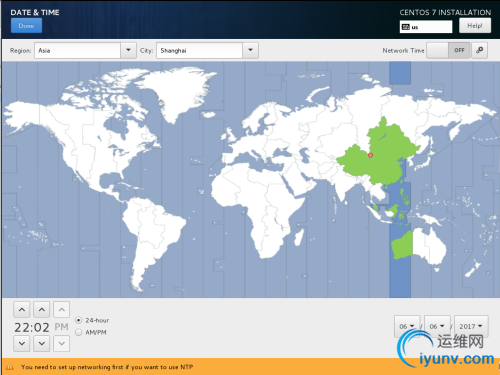
Task: Open the month dropdown showing 06
Action: click(407, 326)
